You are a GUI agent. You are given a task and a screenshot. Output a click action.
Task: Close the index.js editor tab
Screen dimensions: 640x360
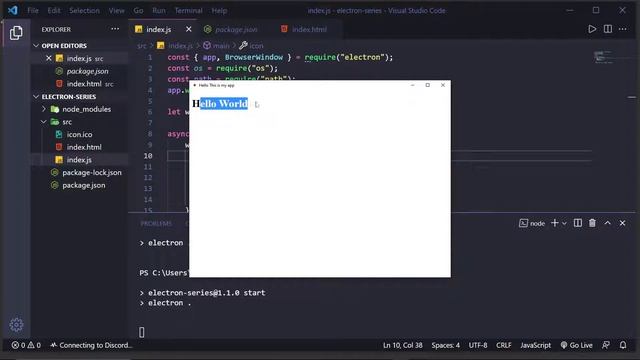pyautogui.click(x=189, y=29)
